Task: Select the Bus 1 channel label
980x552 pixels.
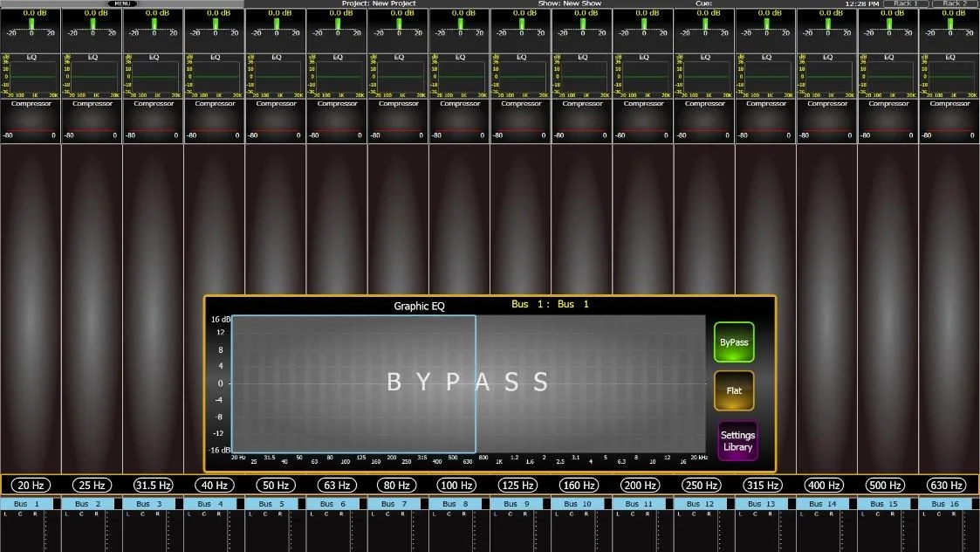Action: (x=26, y=504)
